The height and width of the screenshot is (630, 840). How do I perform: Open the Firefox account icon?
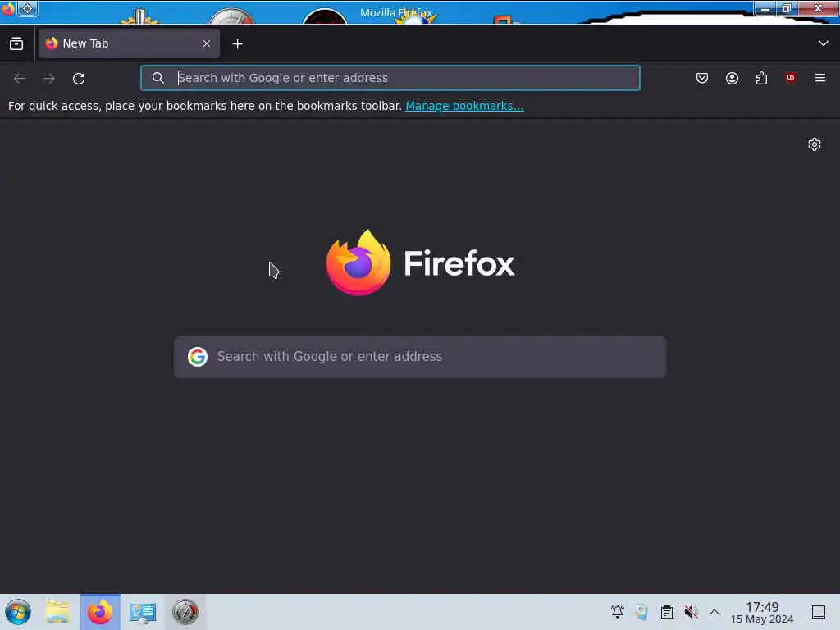tap(732, 78)
